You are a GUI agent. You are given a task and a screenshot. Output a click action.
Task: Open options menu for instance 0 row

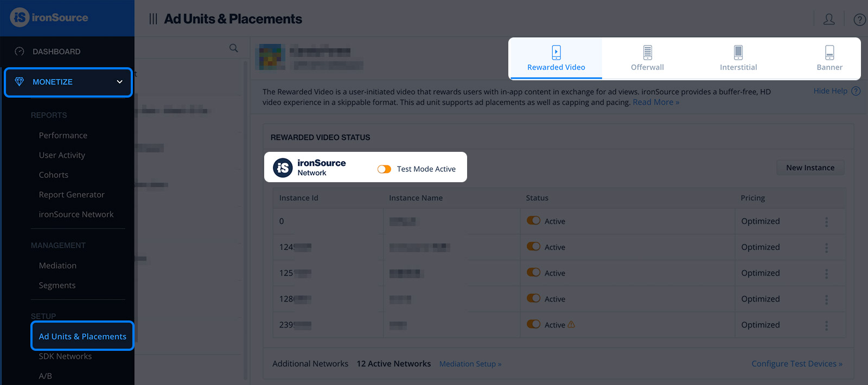point(826,222)
